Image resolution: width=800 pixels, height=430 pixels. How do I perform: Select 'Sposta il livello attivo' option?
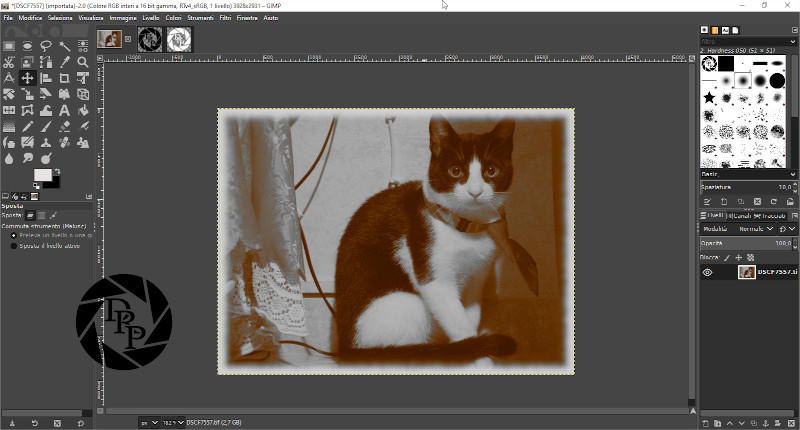pyautogui.click(x=45, y=246)
